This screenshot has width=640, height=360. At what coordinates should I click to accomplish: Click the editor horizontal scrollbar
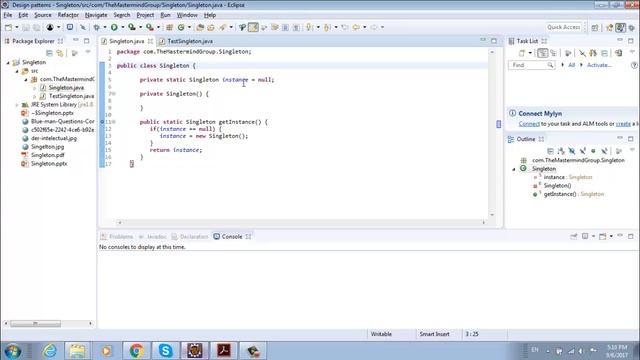[x=301, y=223]
